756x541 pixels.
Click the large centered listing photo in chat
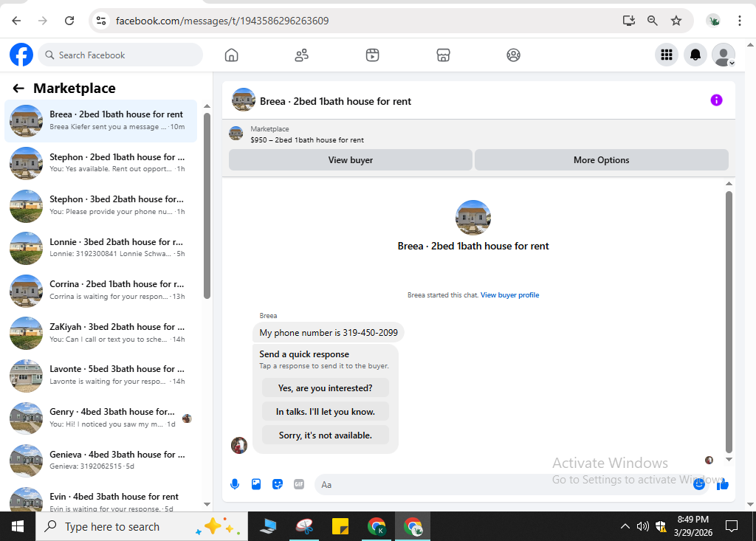point(473,218)
